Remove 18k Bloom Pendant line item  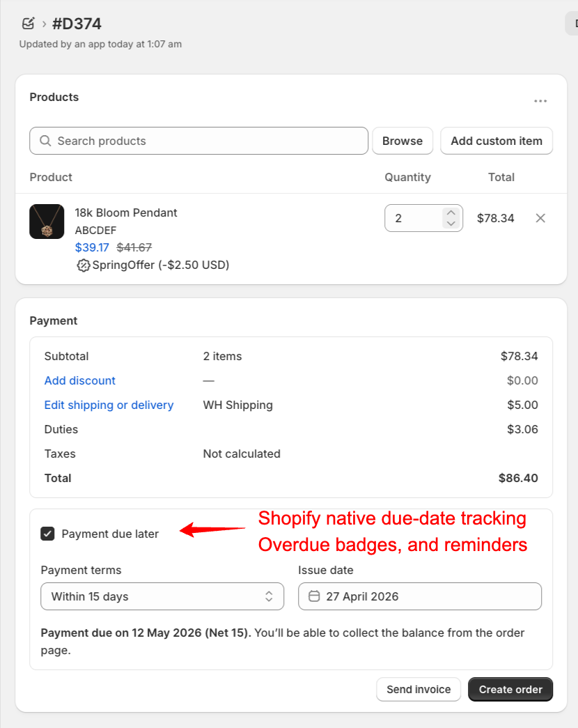pyautogui.click(x=540, y=218)
